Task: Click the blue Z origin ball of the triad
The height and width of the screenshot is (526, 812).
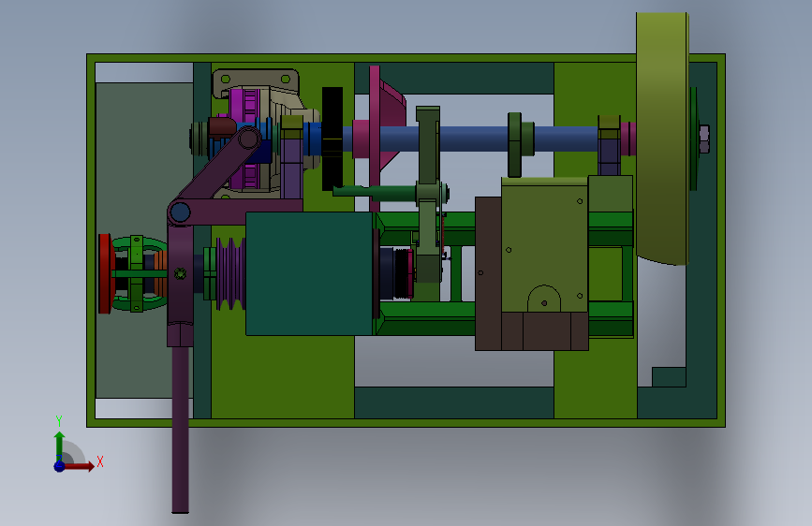Action: click(x=60, y=466)
